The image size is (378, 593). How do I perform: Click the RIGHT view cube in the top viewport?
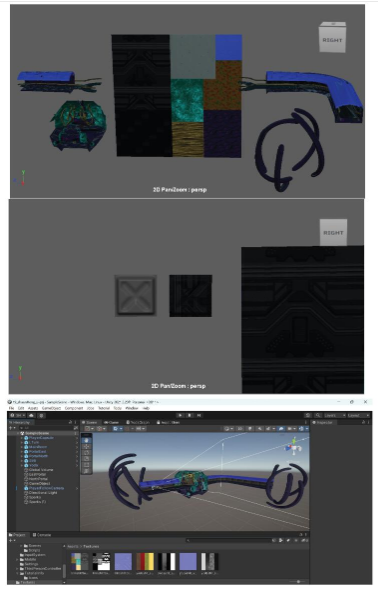point(332,37)
